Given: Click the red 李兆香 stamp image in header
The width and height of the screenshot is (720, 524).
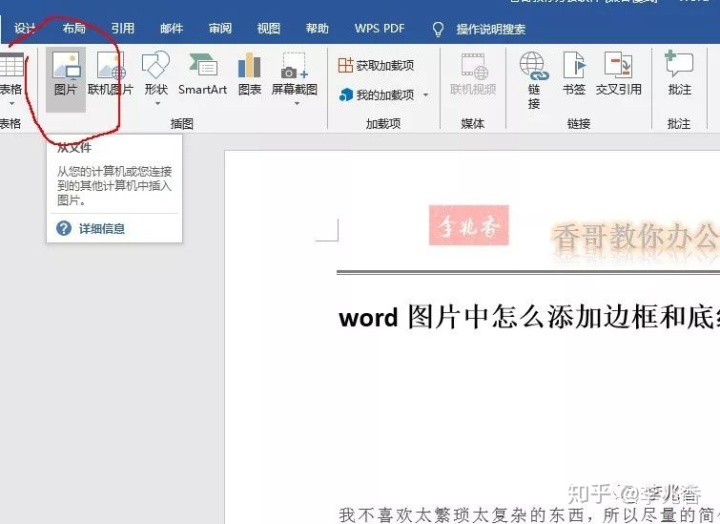Looking at the screenshot, I should click(469, 225).
